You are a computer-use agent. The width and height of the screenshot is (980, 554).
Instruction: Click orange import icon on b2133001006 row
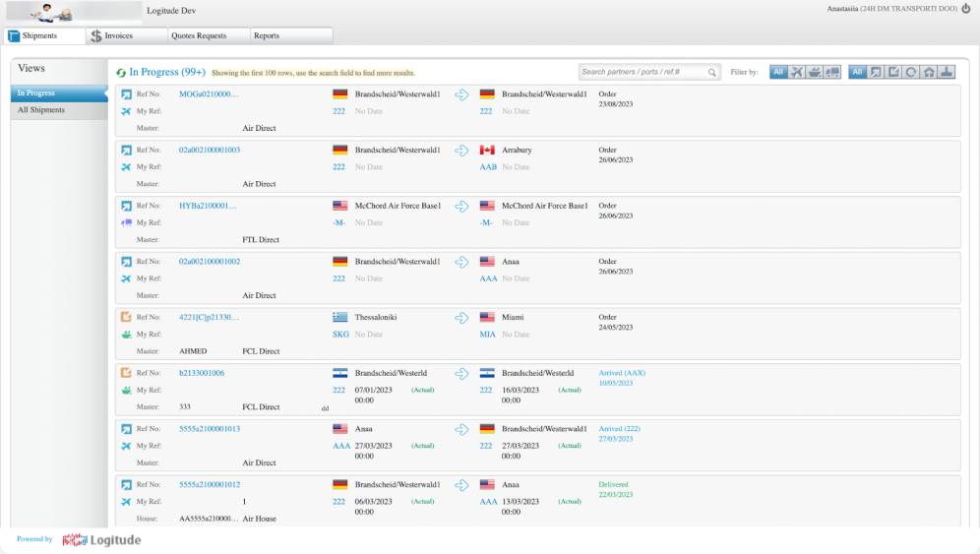[x=126, y=373]
